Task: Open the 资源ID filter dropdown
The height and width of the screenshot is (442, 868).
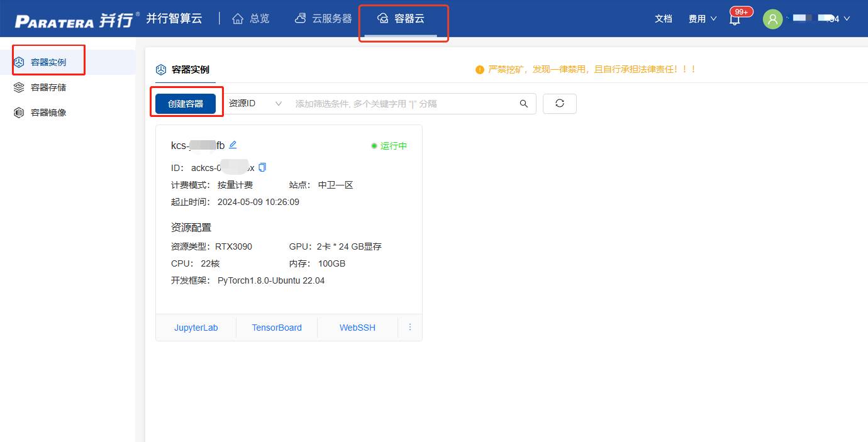Action: [255, 104]
